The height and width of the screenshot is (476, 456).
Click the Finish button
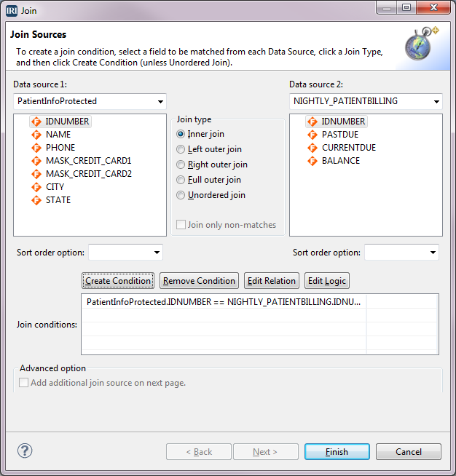tap(337, 452)
